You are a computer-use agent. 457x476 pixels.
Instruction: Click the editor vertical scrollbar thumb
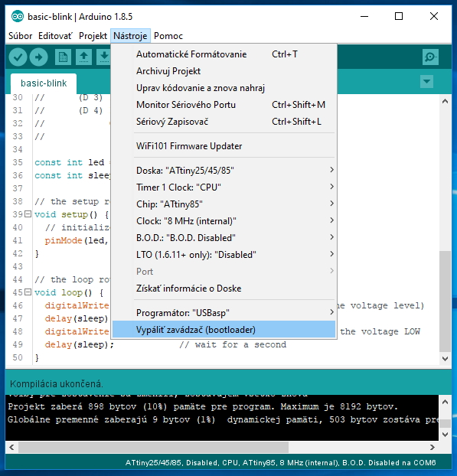(x=446, y=302)
